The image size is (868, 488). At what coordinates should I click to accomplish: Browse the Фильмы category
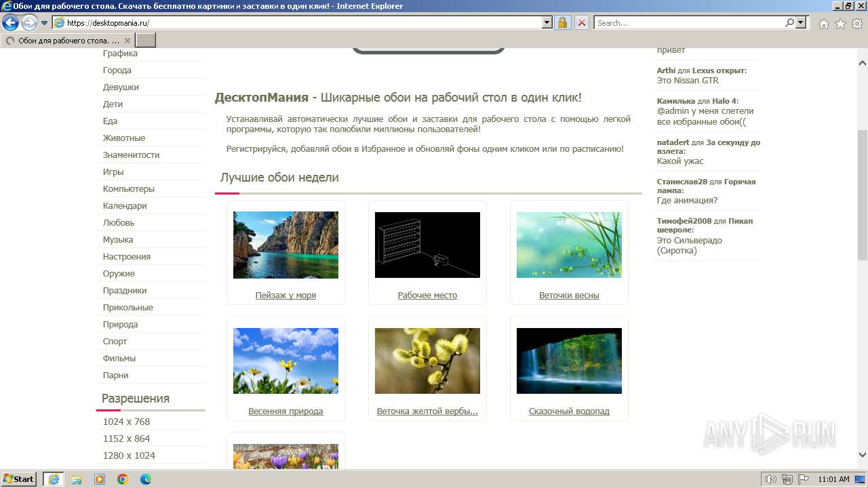tap(119, 359)
